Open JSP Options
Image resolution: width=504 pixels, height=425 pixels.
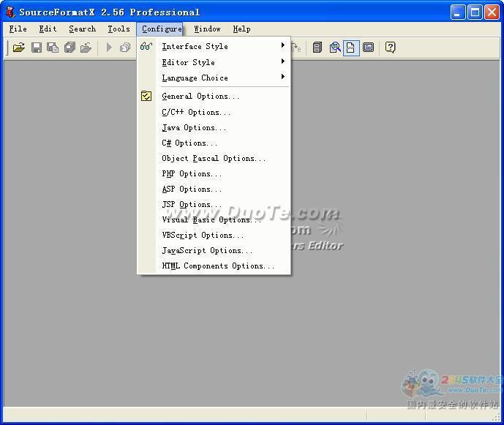click(x=214, y=204)
